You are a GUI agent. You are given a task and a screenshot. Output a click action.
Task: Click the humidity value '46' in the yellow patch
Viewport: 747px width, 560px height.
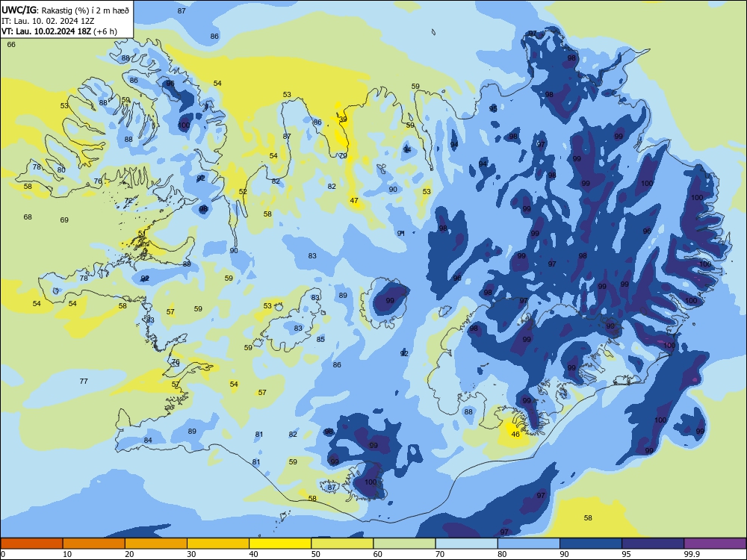tap(515, 435)
